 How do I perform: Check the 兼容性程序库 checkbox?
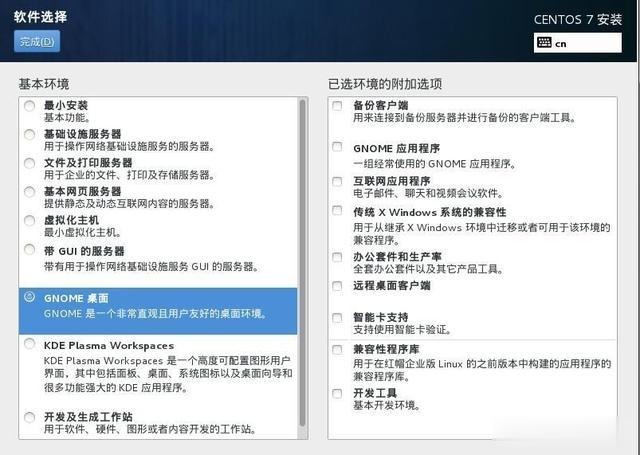click(x=337, y=350)
